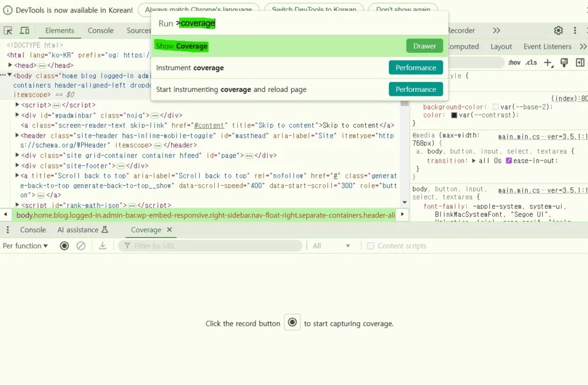Screen dimensions: 588x385
Task: Open the ease-in-out timing editor swatch
Action: 509,161
